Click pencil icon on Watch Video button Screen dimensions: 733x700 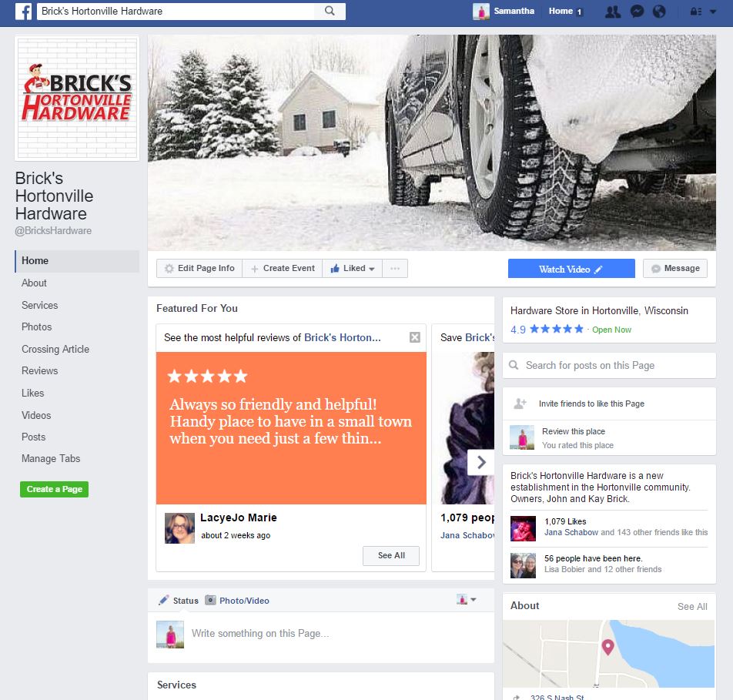[598, 270]
